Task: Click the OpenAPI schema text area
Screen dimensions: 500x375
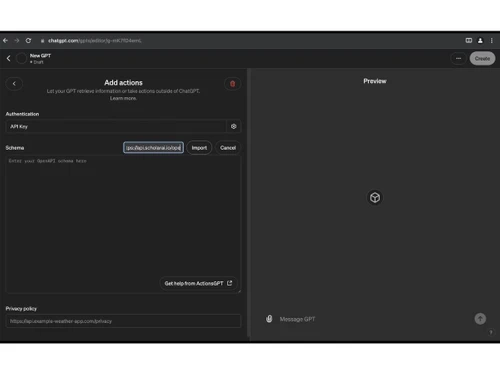Action: 123,224
